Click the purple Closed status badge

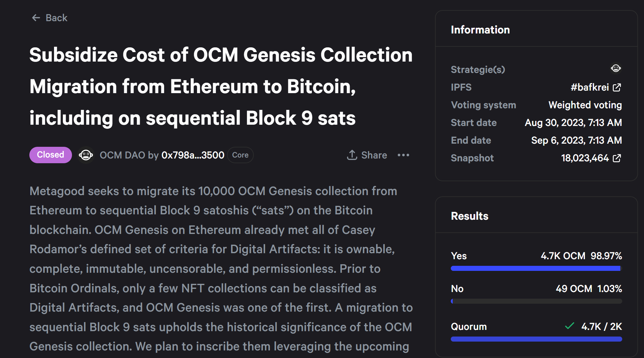click(x=51, y=155)
